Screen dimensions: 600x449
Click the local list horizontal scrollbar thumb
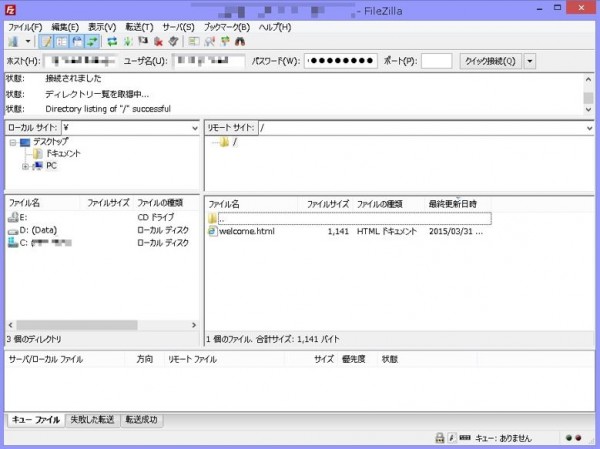point(77,325)
